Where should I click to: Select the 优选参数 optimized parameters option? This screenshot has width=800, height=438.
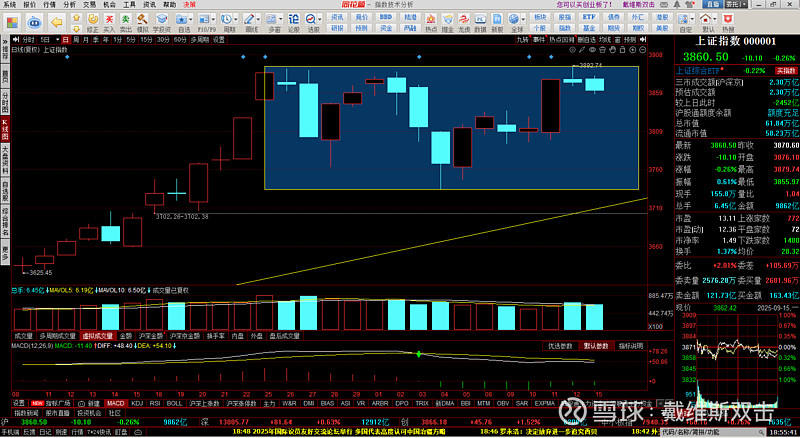click(x=560, y=346)
